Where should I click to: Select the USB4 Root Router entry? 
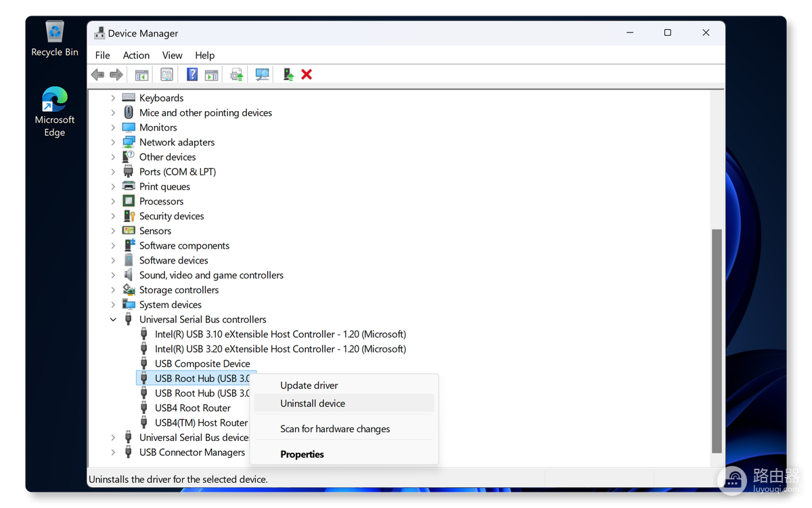pos(193,408)
